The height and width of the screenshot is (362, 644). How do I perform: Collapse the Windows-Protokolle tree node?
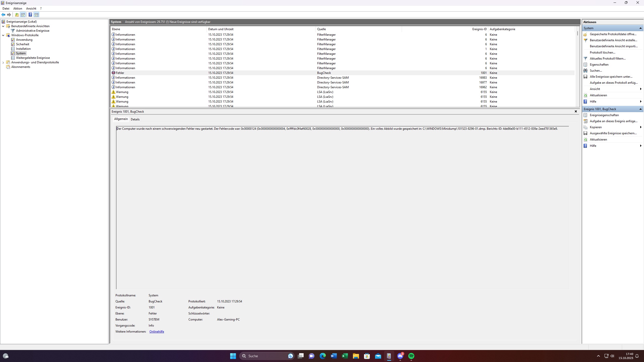tap(3, 35)
